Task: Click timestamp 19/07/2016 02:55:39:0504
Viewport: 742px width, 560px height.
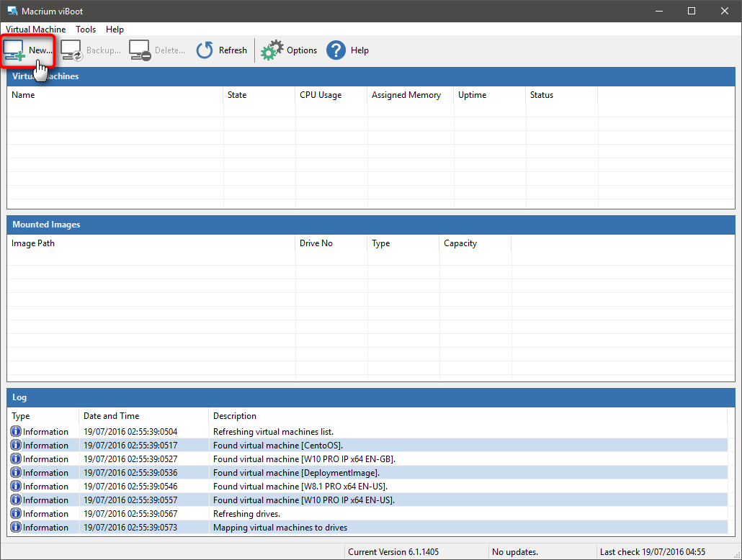Action: pos(130,432)
